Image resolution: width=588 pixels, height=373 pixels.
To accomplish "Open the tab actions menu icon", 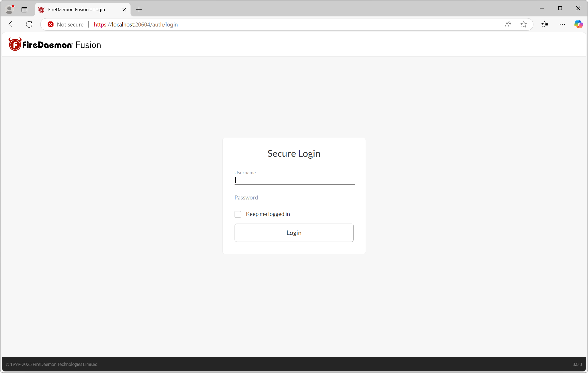I will [24, 10].
